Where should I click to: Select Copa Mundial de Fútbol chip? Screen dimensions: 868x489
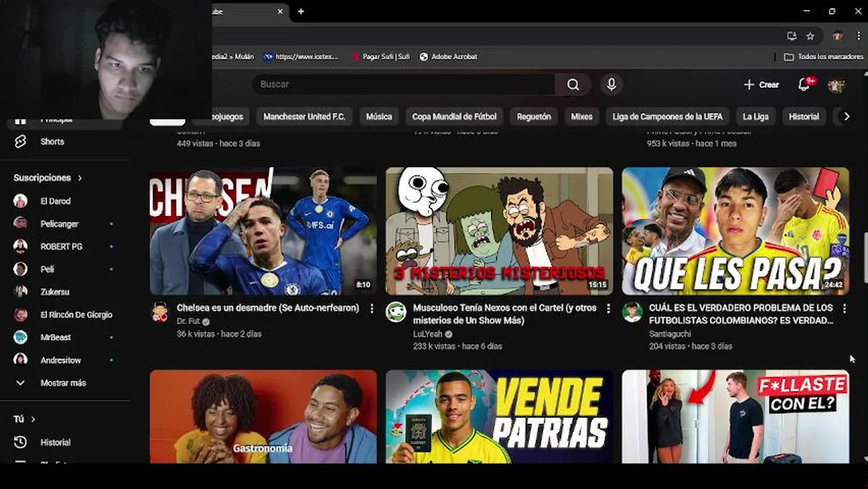tap(454, 117)
